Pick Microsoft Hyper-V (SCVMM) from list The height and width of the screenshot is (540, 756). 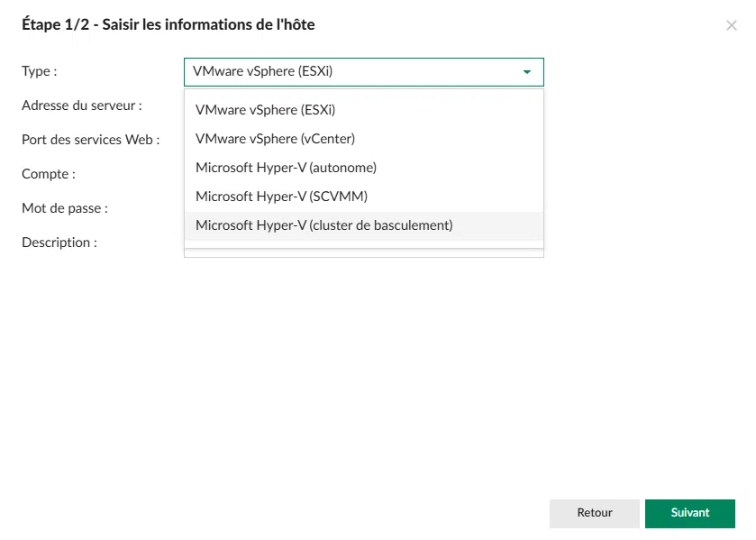281,197
